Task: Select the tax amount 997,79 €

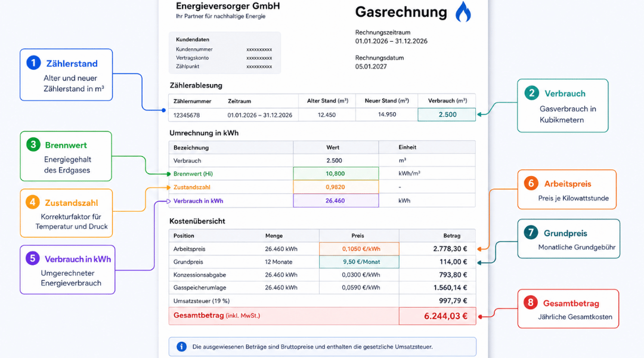Action: click(453, 301)
